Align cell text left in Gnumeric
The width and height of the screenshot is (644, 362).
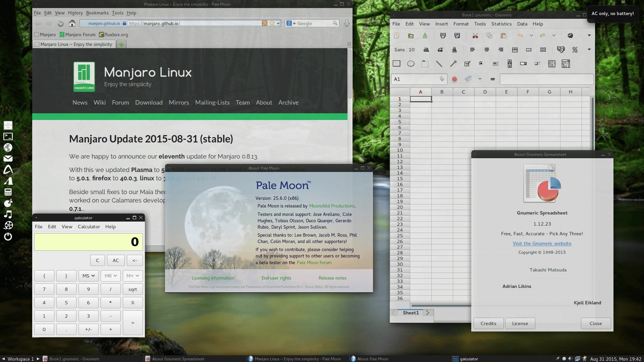coord(473,50)
